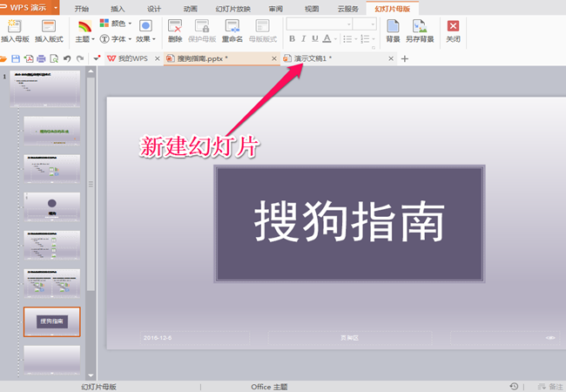Image resolution: width=566 pixels, height=392 pixels.
Task: Click the Rename (重命名) icon
Action: pyautogui.click(x=232, y=26)
